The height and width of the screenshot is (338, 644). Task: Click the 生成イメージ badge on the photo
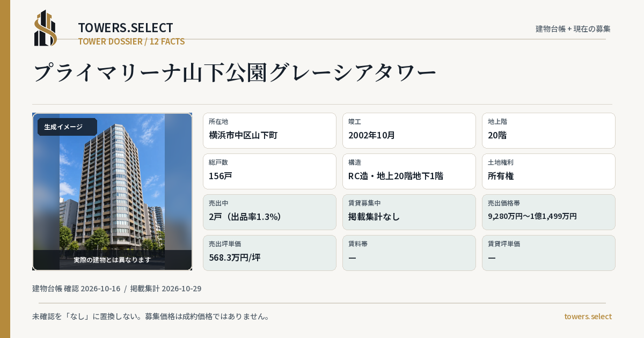67,127
